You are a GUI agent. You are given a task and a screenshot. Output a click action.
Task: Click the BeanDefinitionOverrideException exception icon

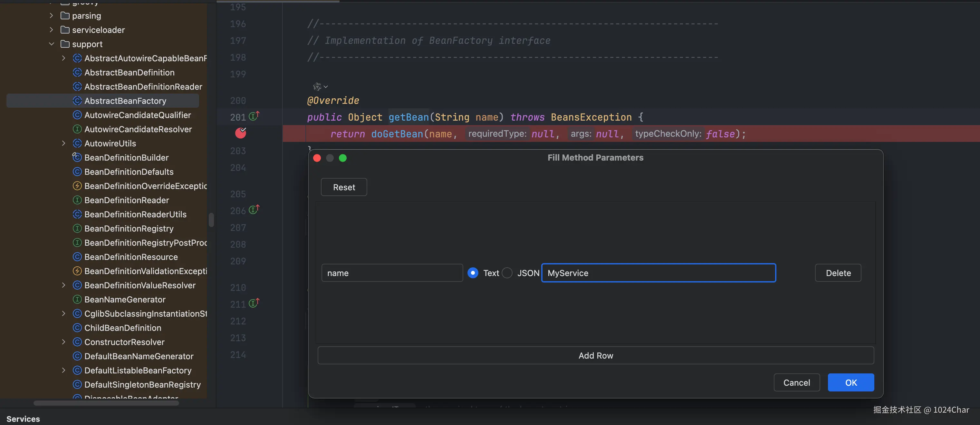pos(77,186)
